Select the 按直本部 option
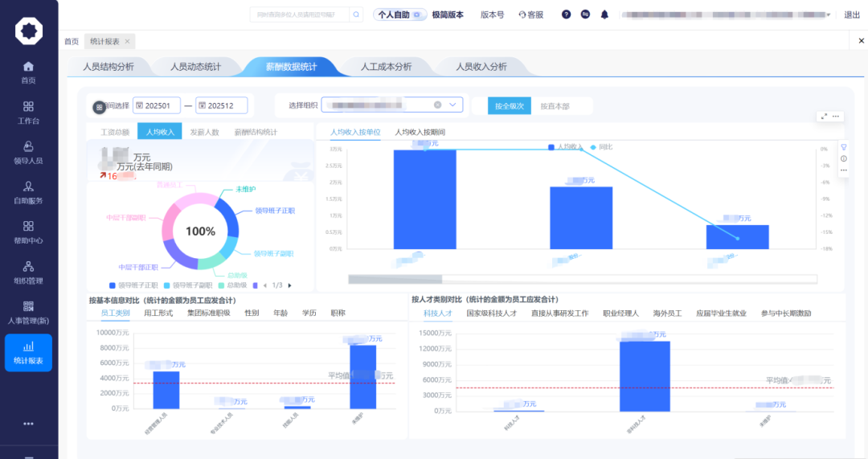868x459 pixels. click(x=555, y=106)
